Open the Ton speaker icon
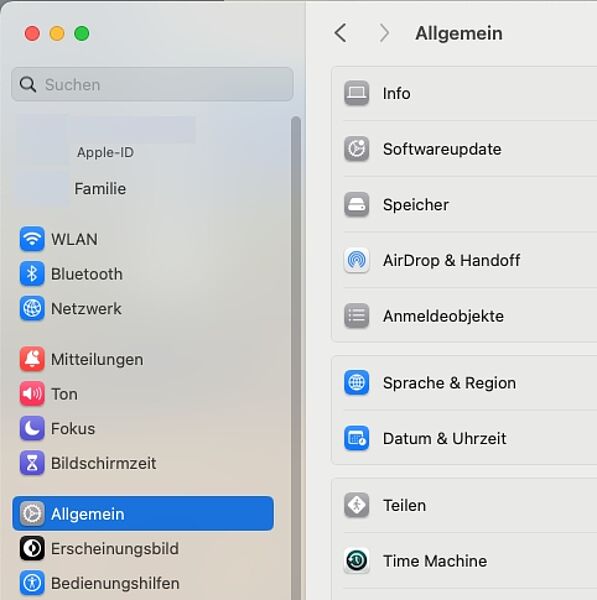This screenshot has height=600, width=597. tap(32, 393)
